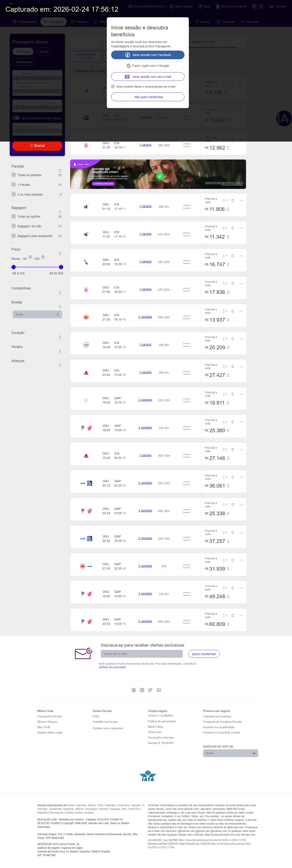Open the Reais currency dropdown

coord(37,314)
